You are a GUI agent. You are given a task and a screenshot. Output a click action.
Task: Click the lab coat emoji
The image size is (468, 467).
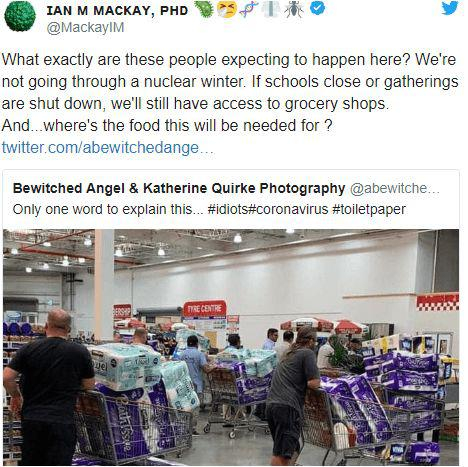[270, 9]
